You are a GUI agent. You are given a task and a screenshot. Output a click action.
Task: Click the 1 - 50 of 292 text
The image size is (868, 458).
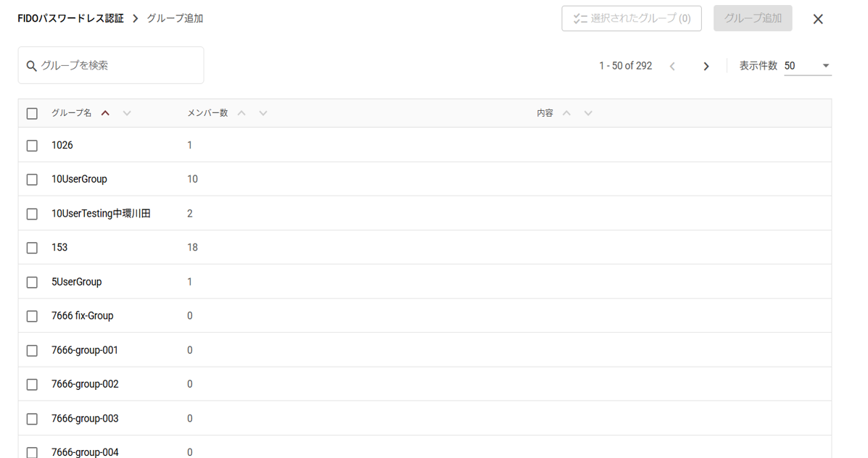626,66
